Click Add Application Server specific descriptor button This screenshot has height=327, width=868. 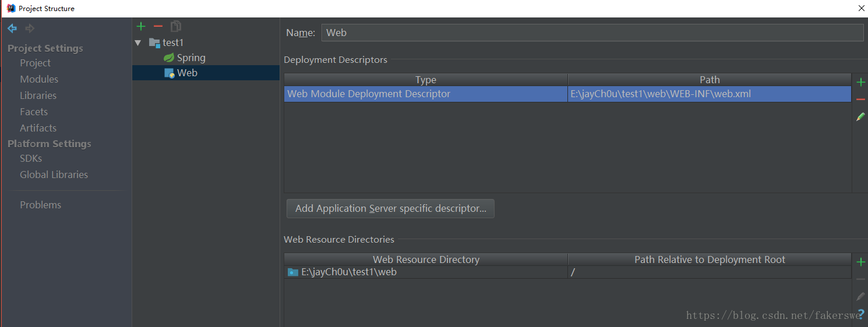[x=390, y=208]
